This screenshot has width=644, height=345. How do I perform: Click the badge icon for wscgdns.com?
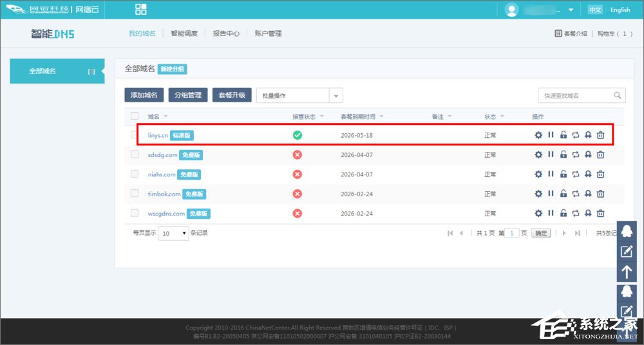pyautogui.click(x=588, y=213)
